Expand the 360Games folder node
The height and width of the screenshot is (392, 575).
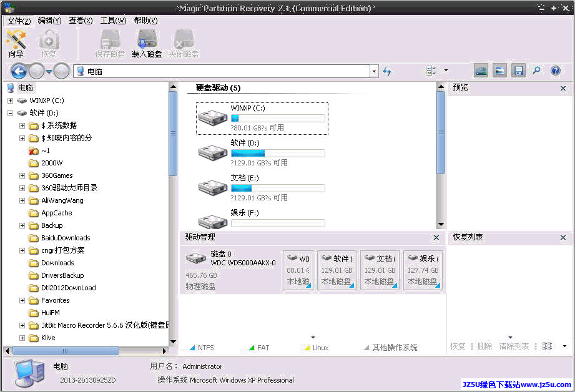coord(22,175)
